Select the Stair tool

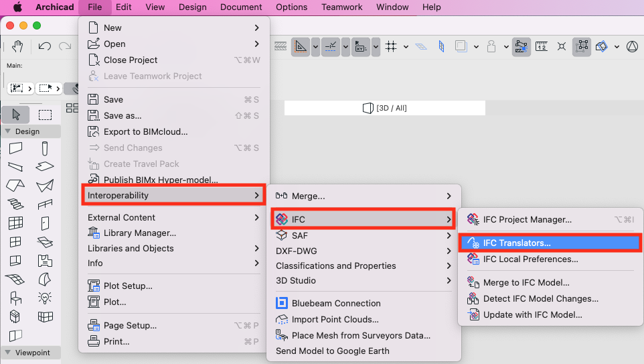point(15,204)
